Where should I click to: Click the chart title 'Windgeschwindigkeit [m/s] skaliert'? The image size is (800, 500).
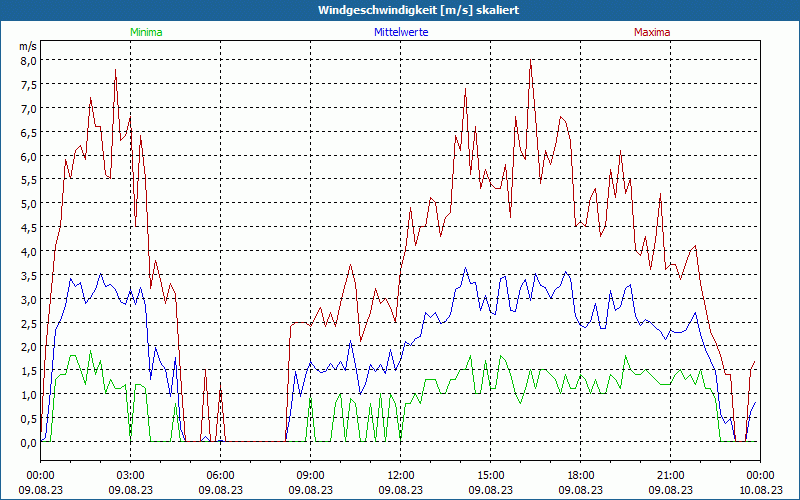418,10
